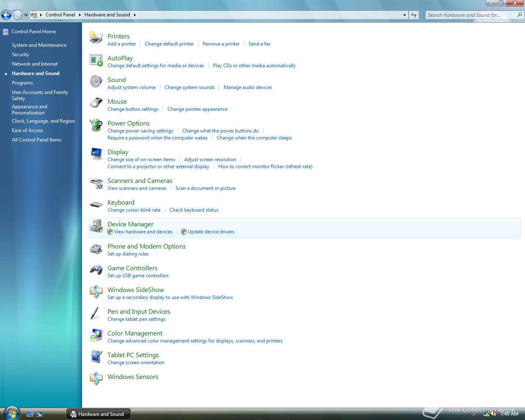The width and height of the screenshot is (525, 420).
Task: Click Hardware and Sound taskbar button
Action: pos(98,414)
